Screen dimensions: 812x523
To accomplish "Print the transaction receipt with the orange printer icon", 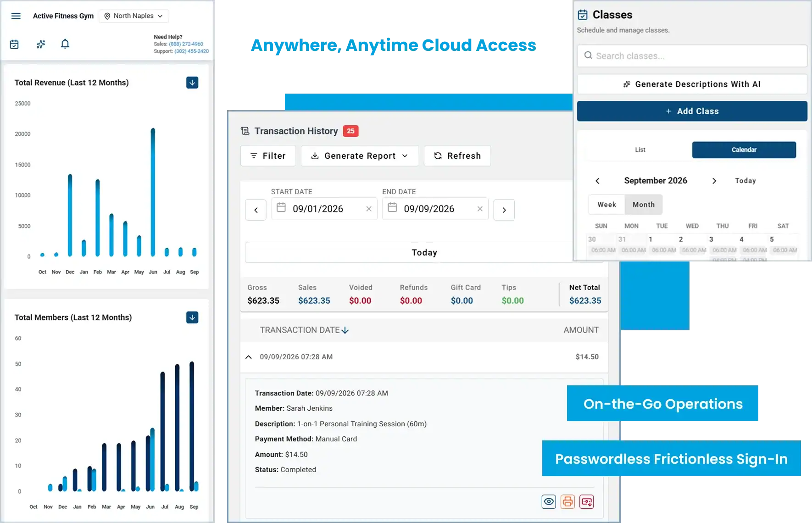I will click(x=568, y=502).
